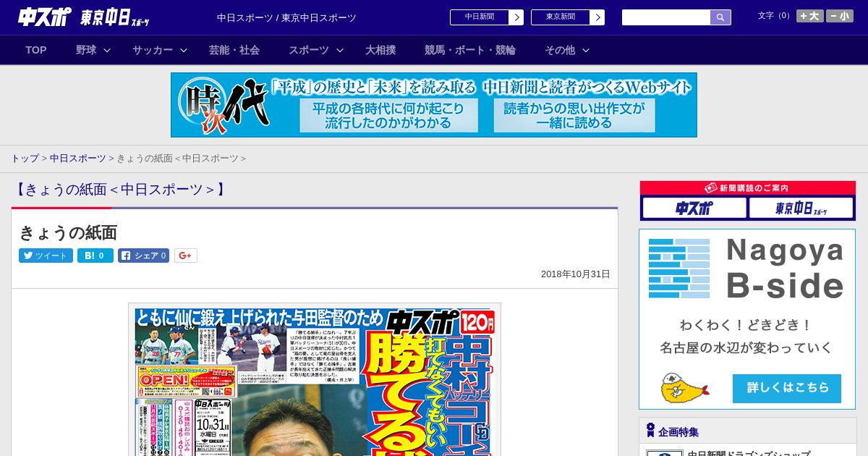Click the Tokyo Chunichi Sports logo in the header
This screenshot has width=868, height=456.
[x=115, y=17]
